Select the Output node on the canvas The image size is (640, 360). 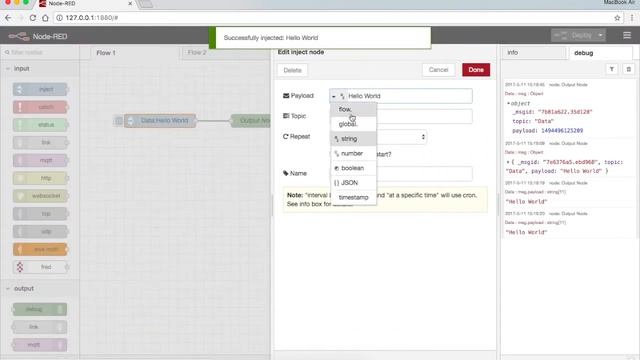251,121
